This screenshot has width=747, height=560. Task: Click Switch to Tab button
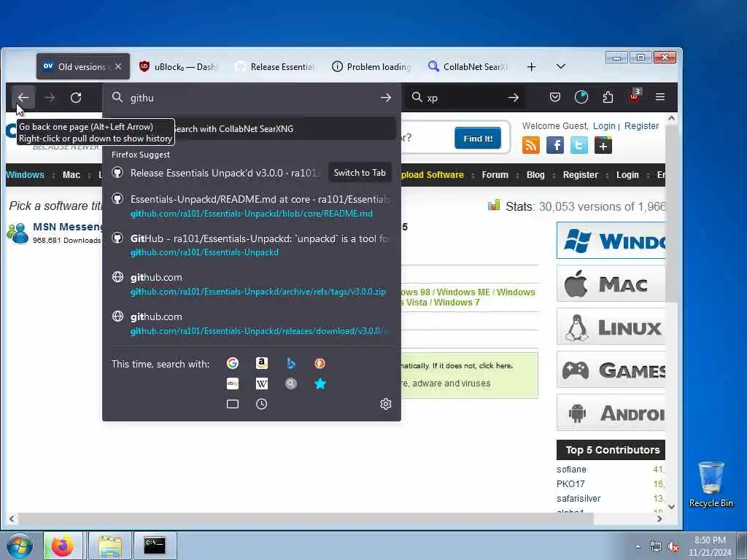360,173
